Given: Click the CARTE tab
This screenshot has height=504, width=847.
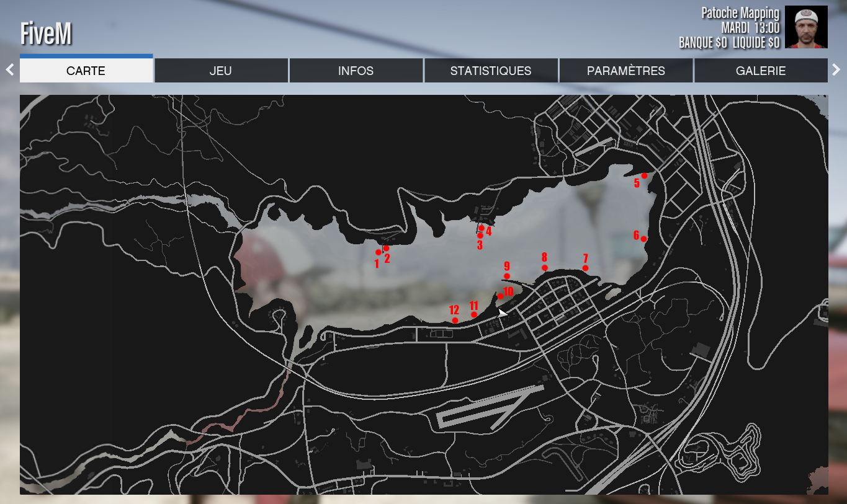Looking at the screenshot, I should 86,71.
